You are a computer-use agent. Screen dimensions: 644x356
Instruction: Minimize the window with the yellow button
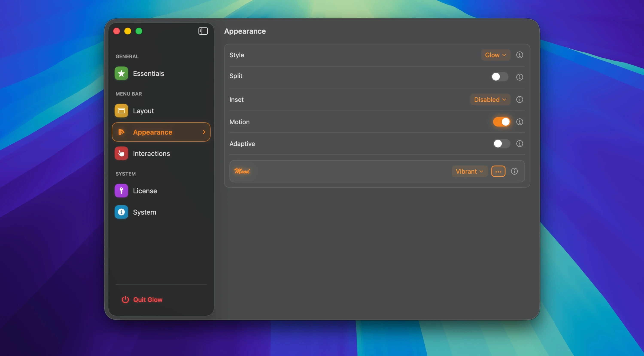tap(128, 31)
